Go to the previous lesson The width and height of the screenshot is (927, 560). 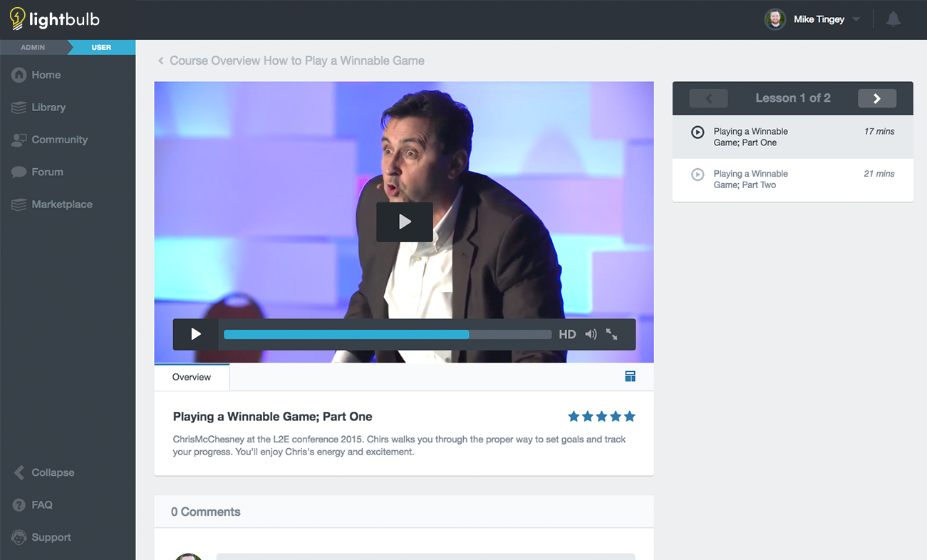(708, 98)
